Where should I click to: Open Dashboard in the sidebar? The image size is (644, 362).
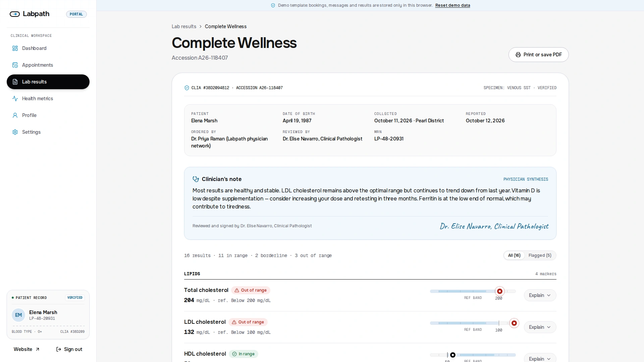48,48
